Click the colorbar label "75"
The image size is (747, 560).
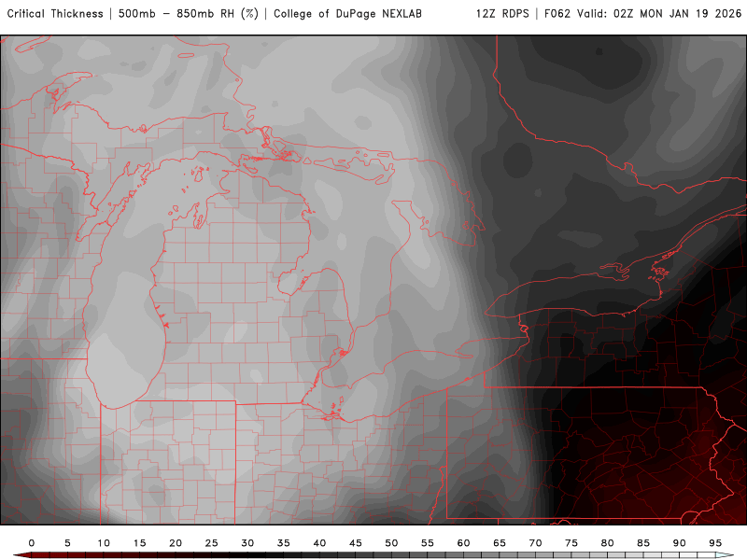pos(571,543)
